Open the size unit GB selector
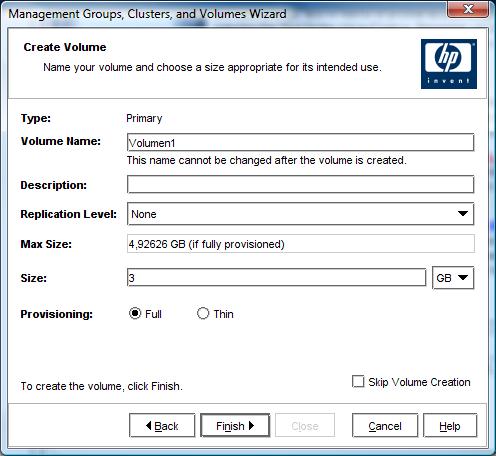The width and height of the screenshot is (496, 456). 453,278
